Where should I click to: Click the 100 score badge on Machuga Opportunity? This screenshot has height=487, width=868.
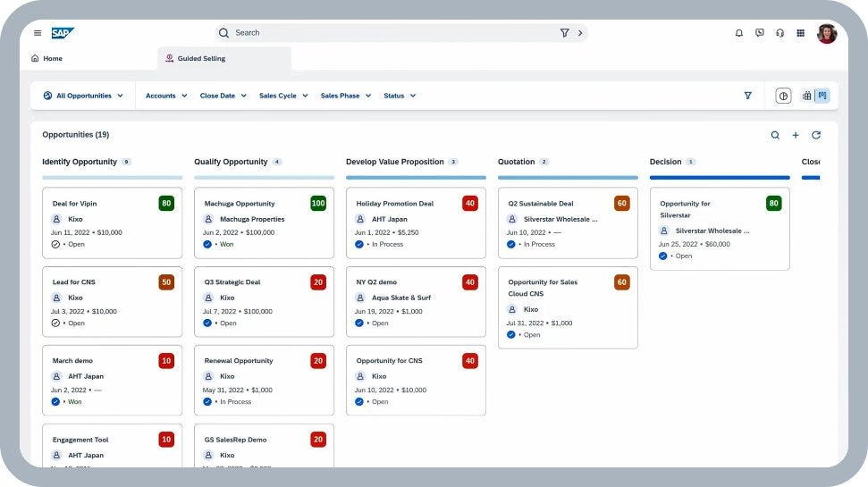(x=318, y=204)
